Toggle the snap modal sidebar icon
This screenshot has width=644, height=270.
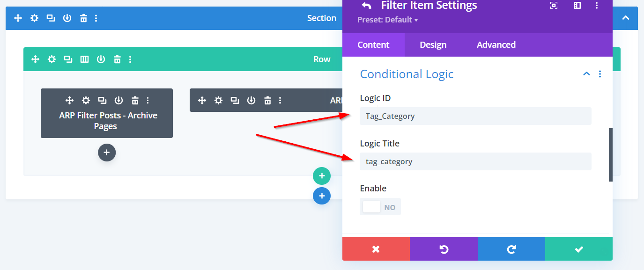coord(577,6)
